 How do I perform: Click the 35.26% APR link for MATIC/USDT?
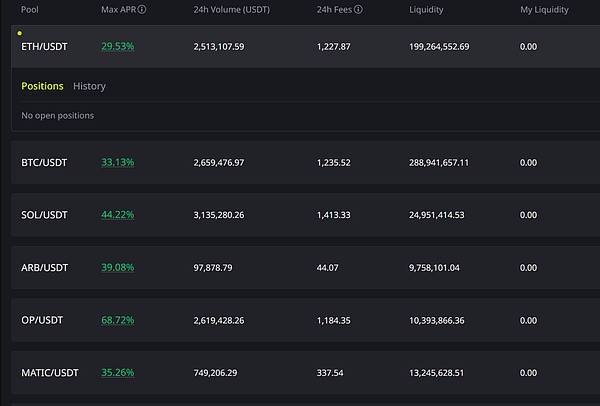tap(118, 373)
